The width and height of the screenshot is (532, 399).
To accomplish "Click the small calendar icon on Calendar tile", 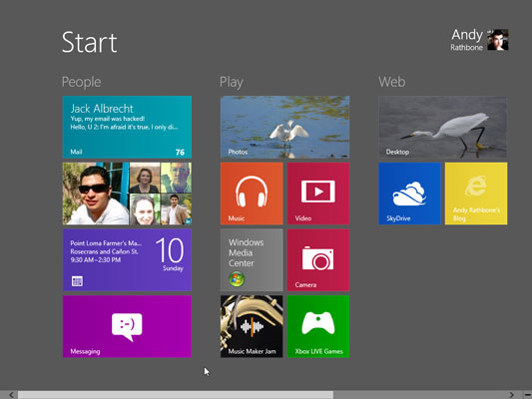I will pyautogui.click(x=77, y=281).
